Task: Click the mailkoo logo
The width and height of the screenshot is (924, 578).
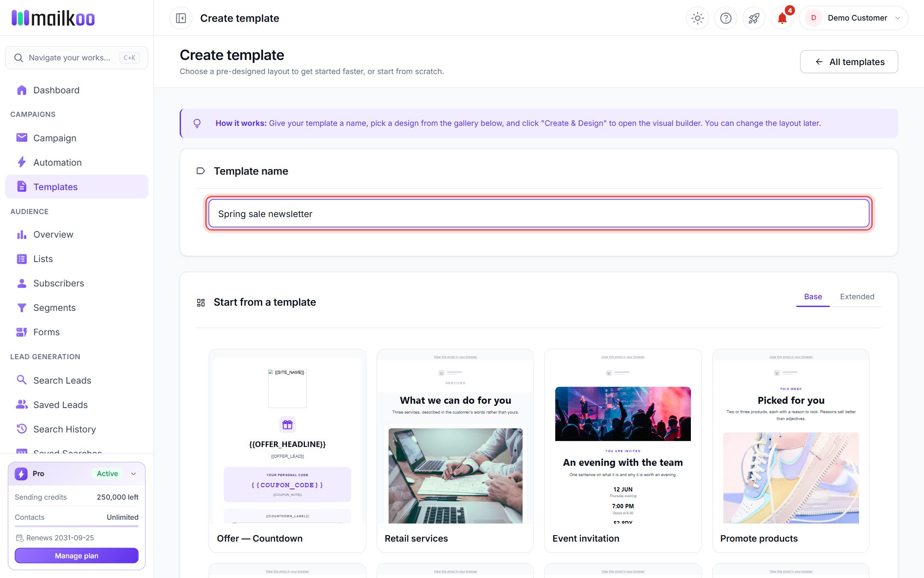Action: click(53, 18)
